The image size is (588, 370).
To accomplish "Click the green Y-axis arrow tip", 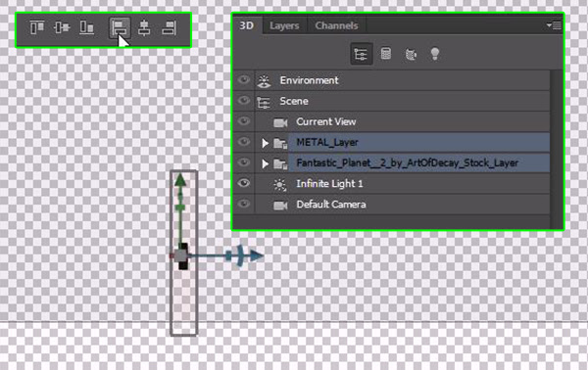I will point(180,180).
